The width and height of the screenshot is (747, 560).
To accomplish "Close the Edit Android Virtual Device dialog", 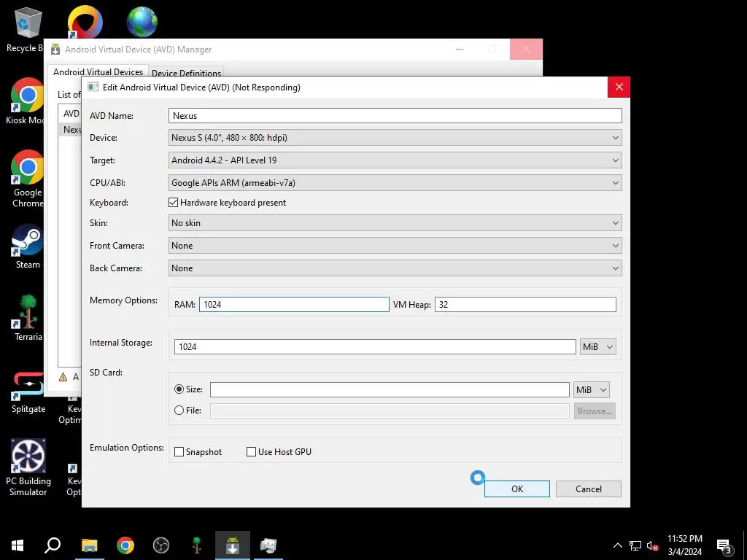I will tap(619, 87).
